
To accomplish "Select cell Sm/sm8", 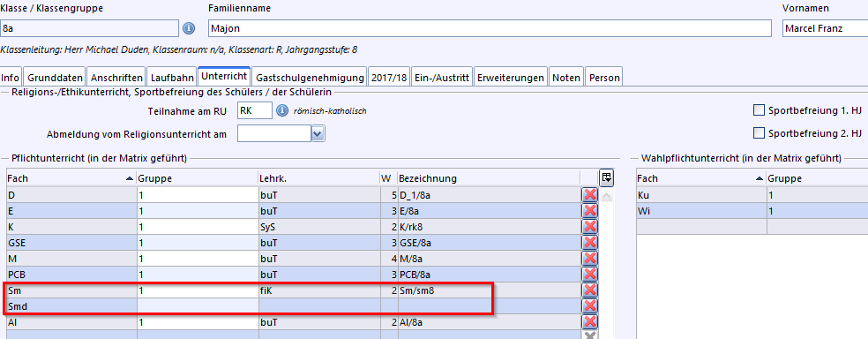I will point(489,290).
